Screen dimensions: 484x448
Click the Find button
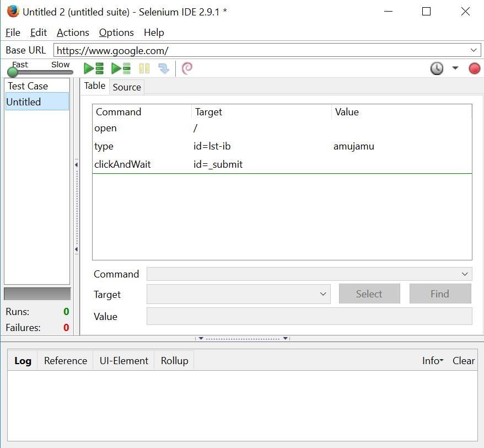point(440,294)
